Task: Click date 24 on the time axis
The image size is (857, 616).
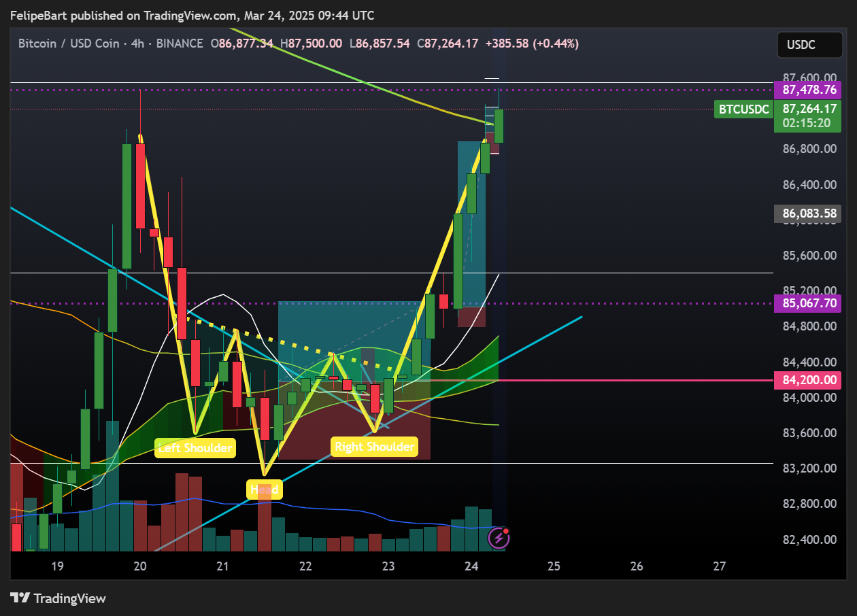Action: [x=471, y=566]
